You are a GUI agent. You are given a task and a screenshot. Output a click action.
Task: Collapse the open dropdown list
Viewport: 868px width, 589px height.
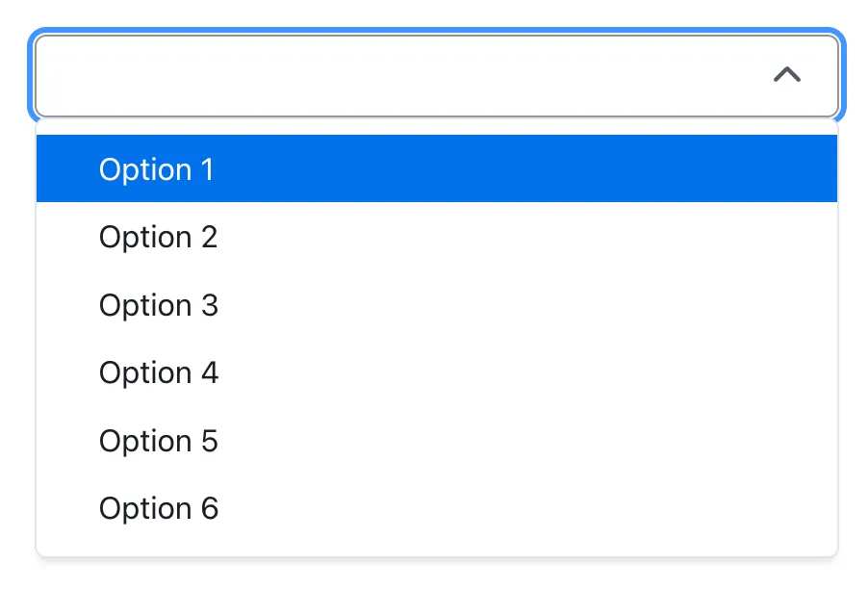click(x=787, y=75)
